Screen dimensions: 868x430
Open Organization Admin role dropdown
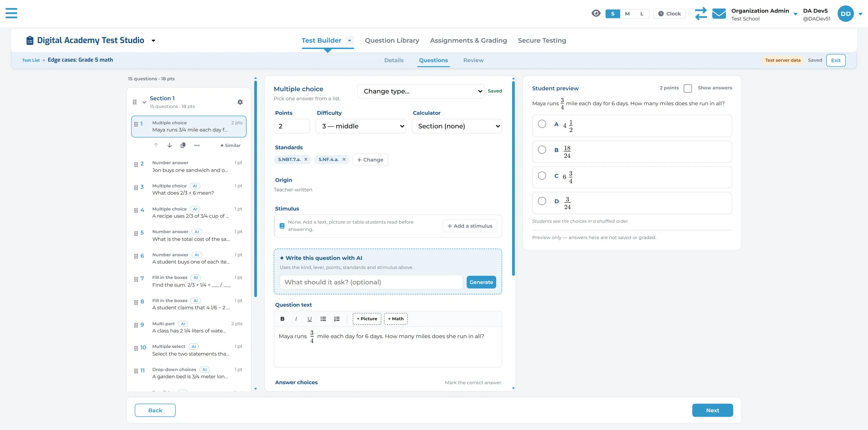tap(795, 14)
